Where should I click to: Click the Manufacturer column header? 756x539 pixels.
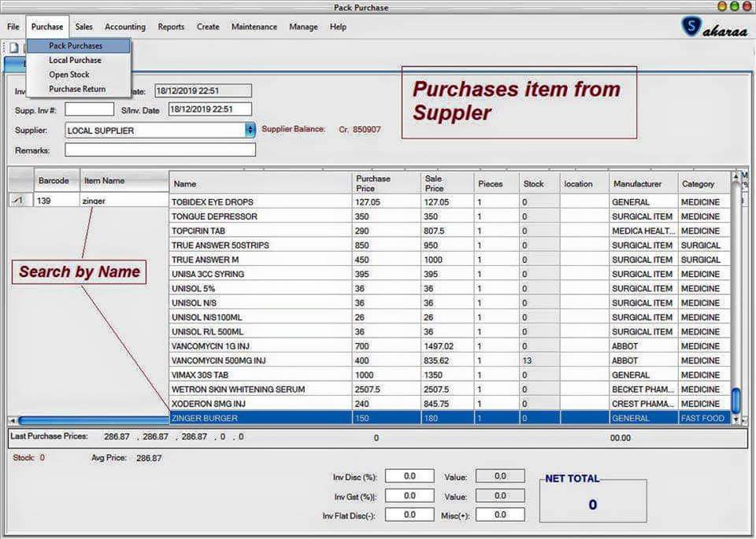coord(643,183)
